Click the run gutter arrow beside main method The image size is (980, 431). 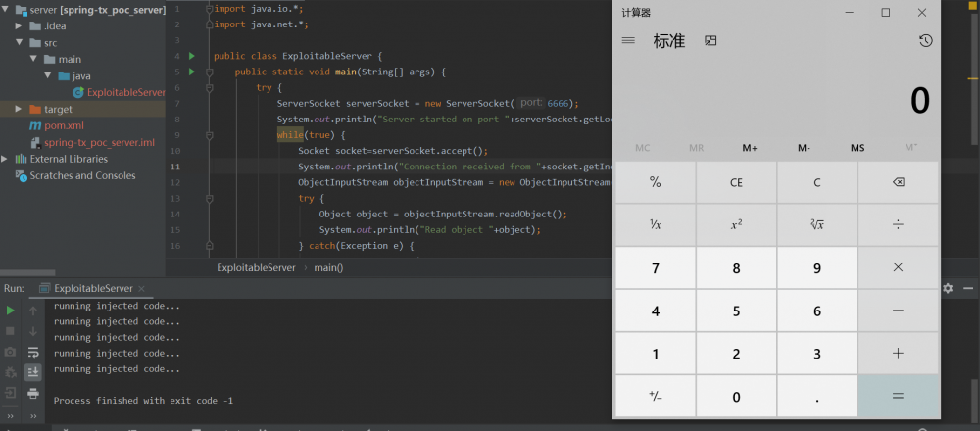[192, 72]
